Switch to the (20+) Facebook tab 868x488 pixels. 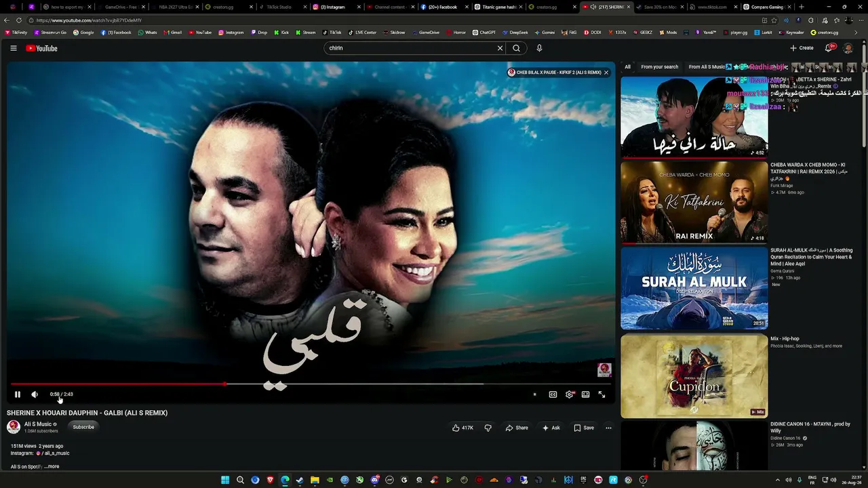tap(443, 7)
